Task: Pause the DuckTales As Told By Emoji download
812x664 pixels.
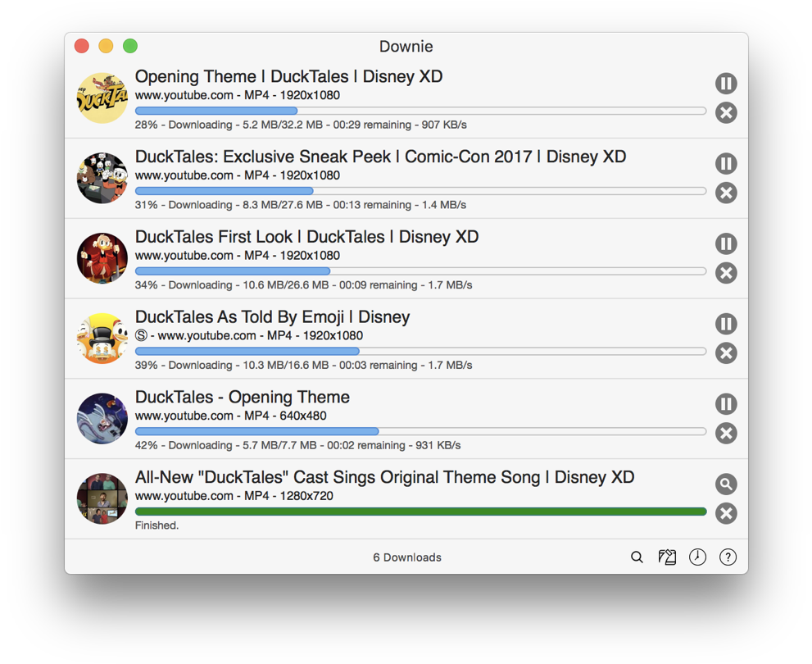Action: click(x=725, y=324)
